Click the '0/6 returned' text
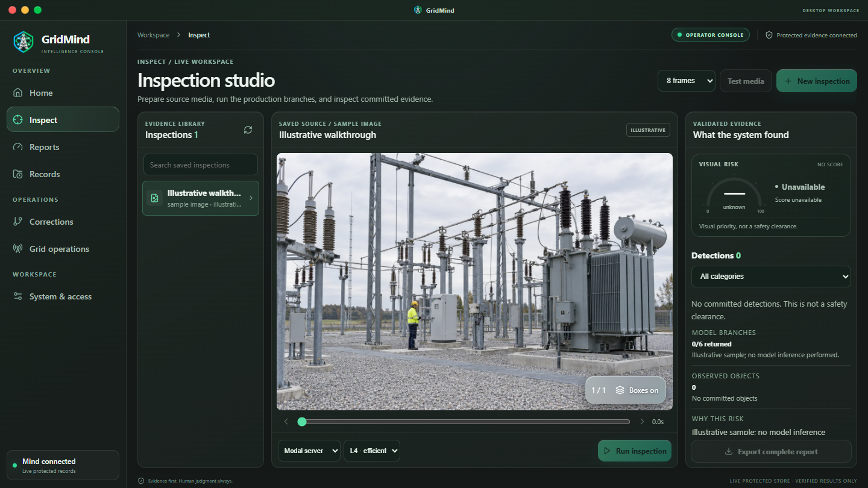This screenshot has height=488, width=868. click(x=712, y=344)
